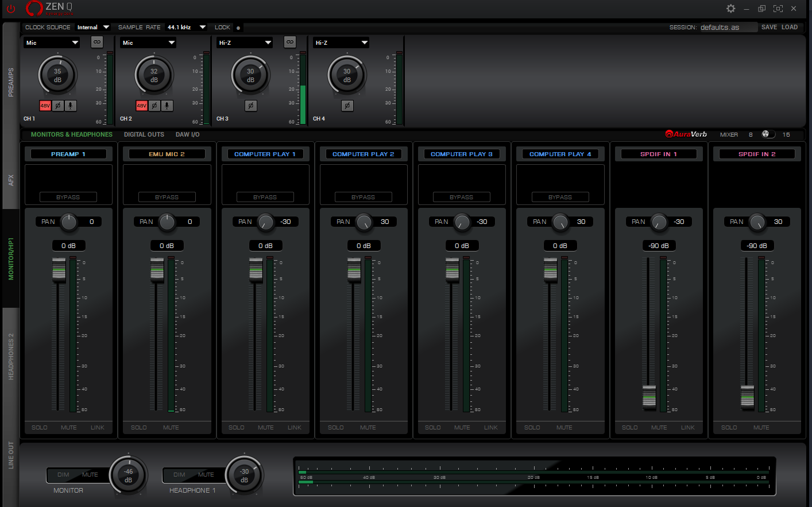Solo the PREAMP 1 channel

(x=40, y=428)
